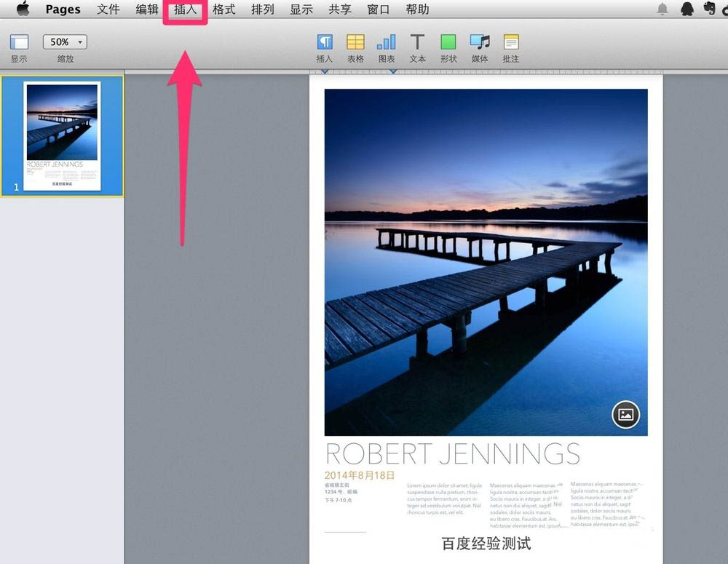728x564 pixels.
Task: Open the 共享 share menu
Action: point(340,9)
